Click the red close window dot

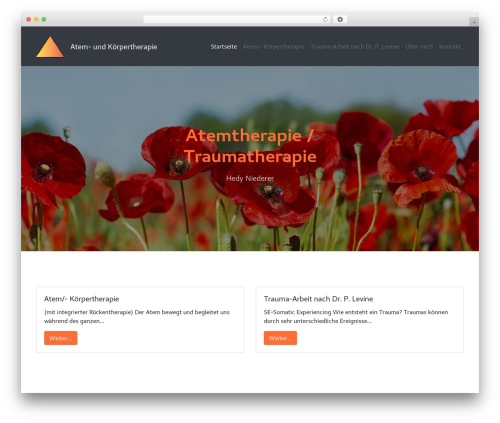coord(29,19)
